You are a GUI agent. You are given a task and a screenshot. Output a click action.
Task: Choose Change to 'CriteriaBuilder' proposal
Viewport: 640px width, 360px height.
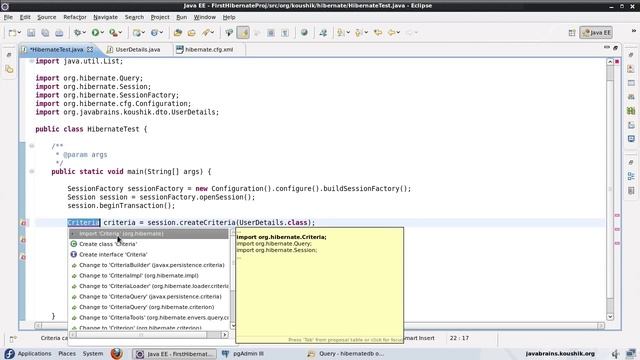point(149,265)
